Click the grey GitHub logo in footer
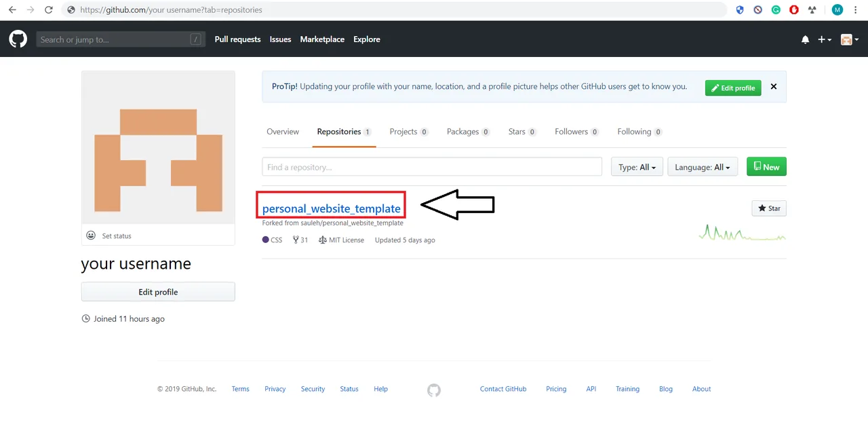 tap(434, 390)
